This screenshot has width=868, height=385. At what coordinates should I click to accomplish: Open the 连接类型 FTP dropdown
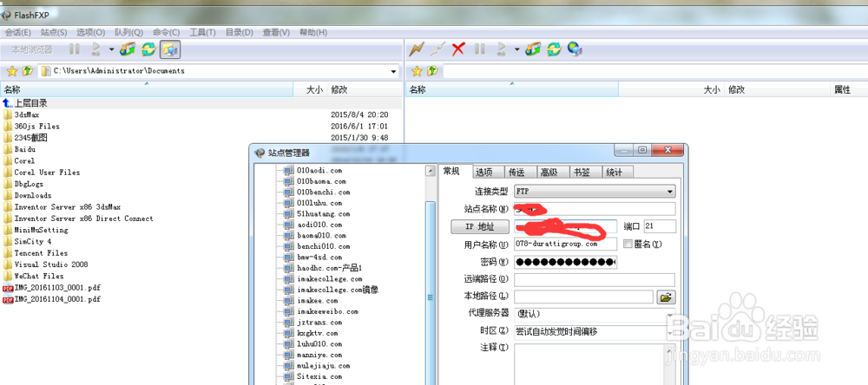point(595,192)
